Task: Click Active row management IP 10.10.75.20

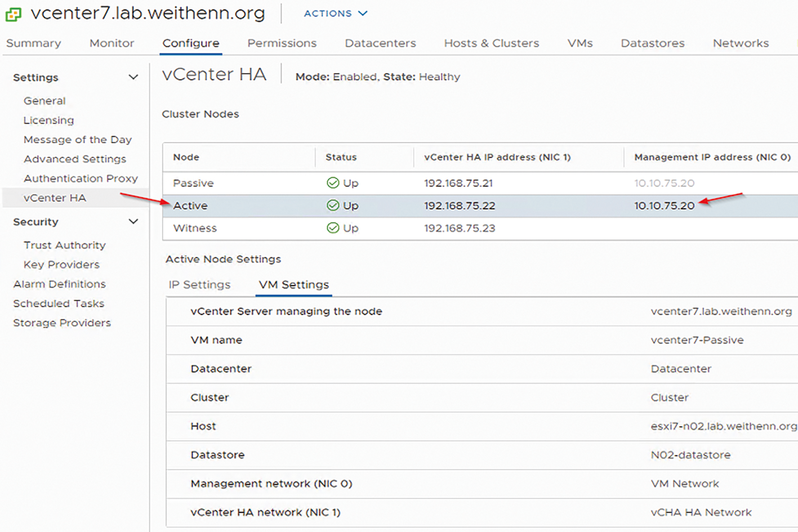Action: click(665, 205)
